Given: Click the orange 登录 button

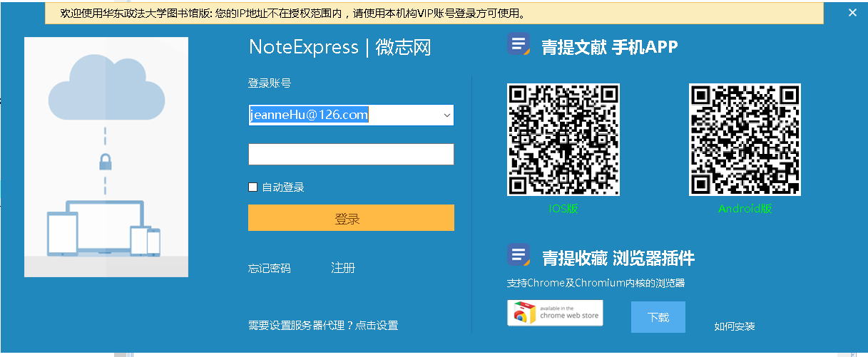Looking at the screenshot, I should tap(351, 218).
